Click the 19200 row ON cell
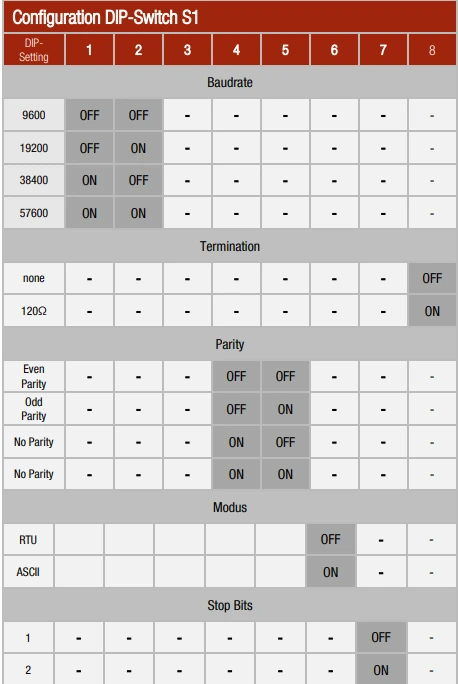The width and height of the screenshot is (458, 684). (x=138, y=148)
